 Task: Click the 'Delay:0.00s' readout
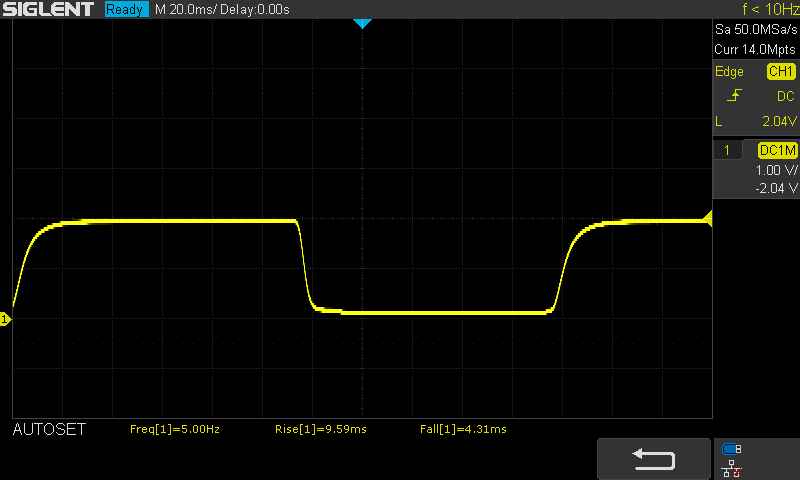255,9
